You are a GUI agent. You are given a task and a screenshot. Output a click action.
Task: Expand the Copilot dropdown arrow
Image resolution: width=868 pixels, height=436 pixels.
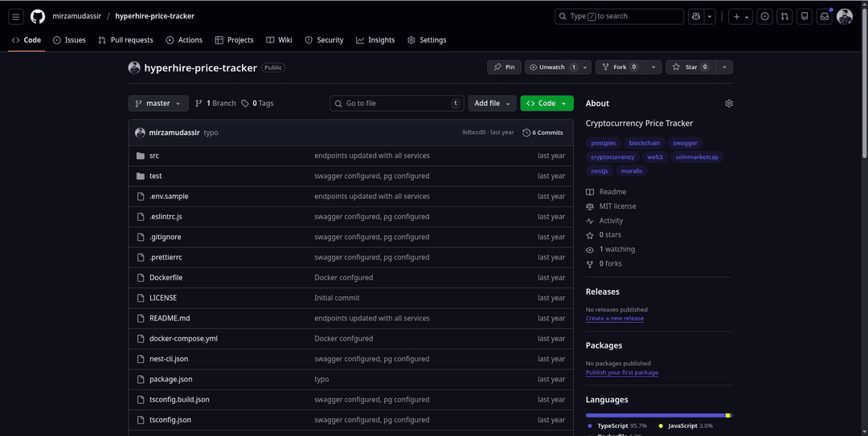710,17
